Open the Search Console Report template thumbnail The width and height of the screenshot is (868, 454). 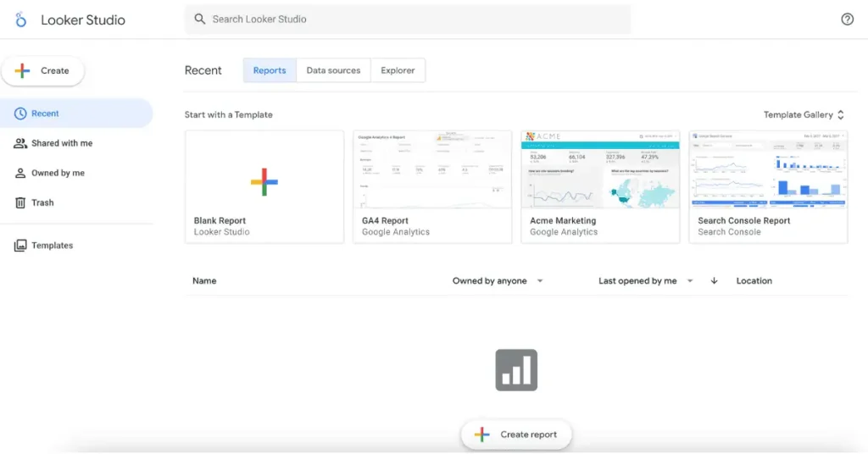point(768,169)
